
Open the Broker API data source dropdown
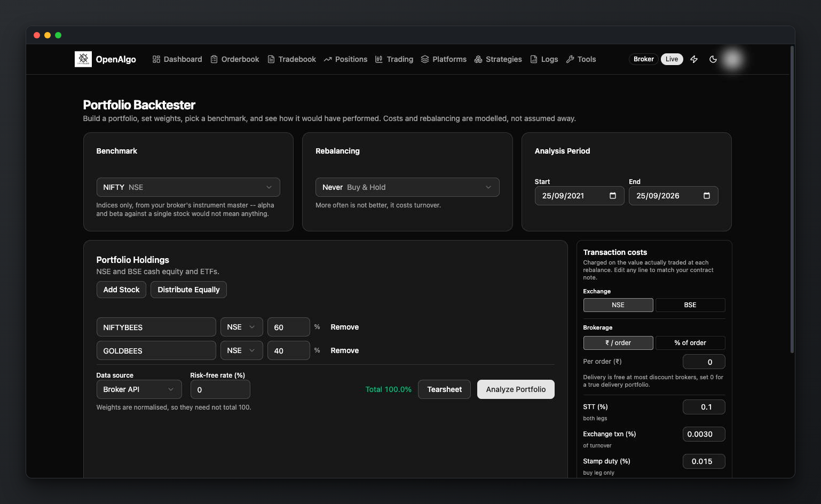[x=139, y=389]
